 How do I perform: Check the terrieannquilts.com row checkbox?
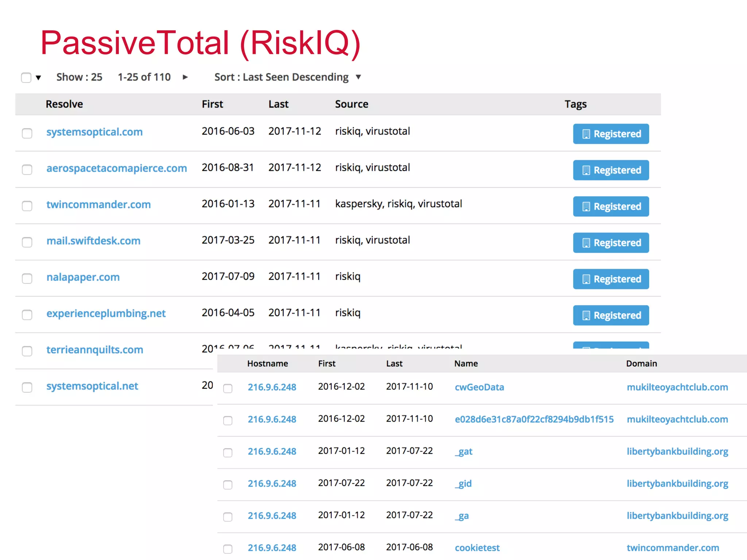pos(27,351)
